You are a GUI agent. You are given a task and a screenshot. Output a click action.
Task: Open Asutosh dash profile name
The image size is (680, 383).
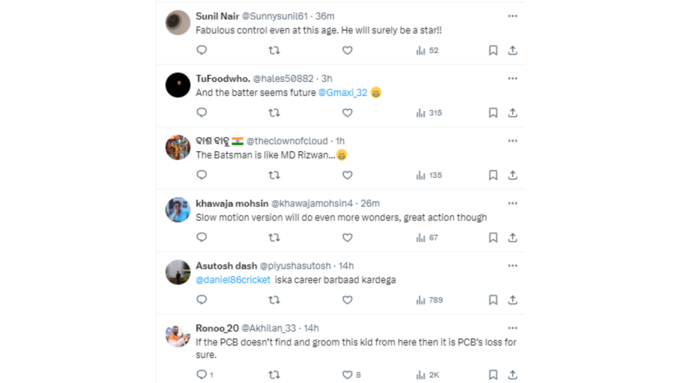click(x=226, y=265)
